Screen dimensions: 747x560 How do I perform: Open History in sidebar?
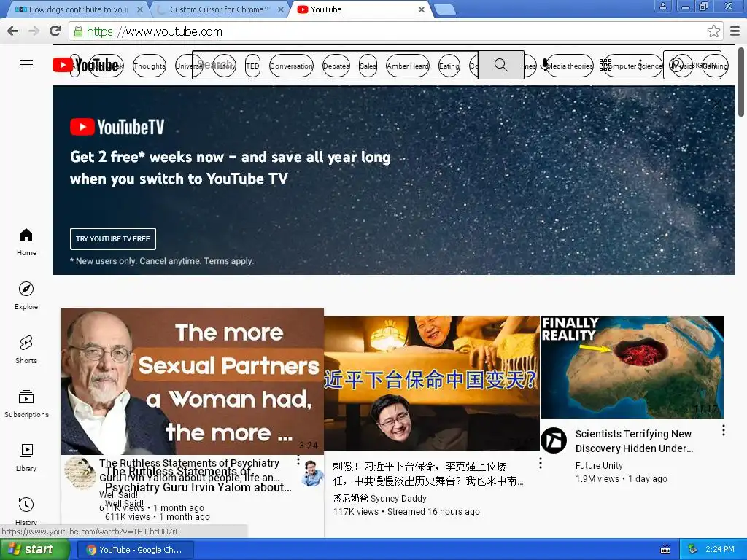(26, 510)
